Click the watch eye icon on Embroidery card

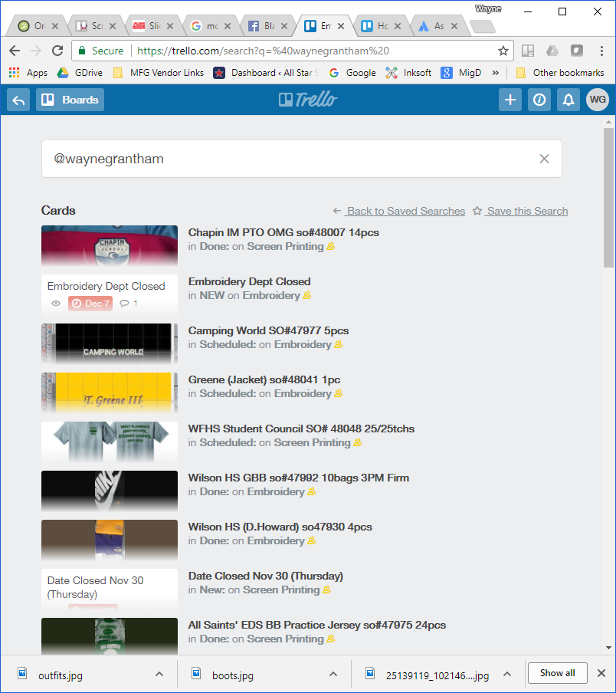click(56, 304)
